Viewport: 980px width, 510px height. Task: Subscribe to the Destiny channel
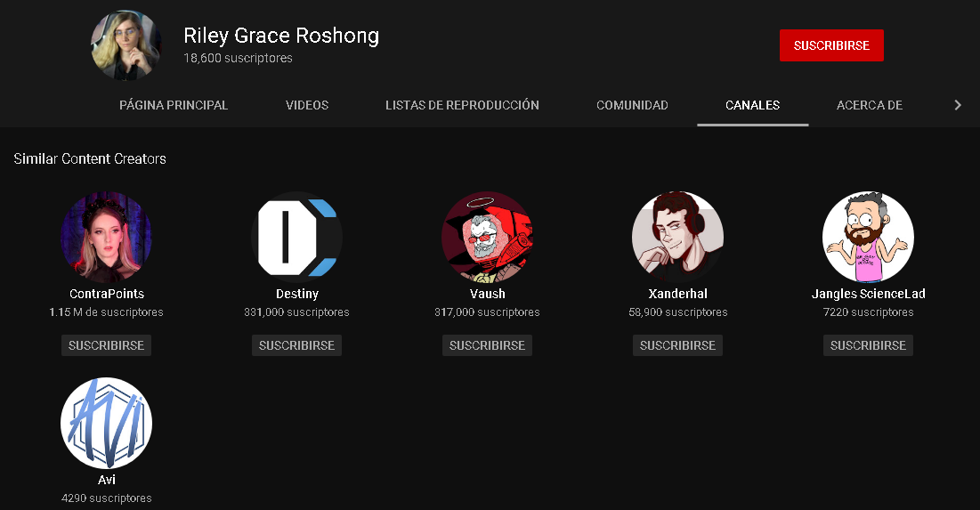tap(297, 345)
